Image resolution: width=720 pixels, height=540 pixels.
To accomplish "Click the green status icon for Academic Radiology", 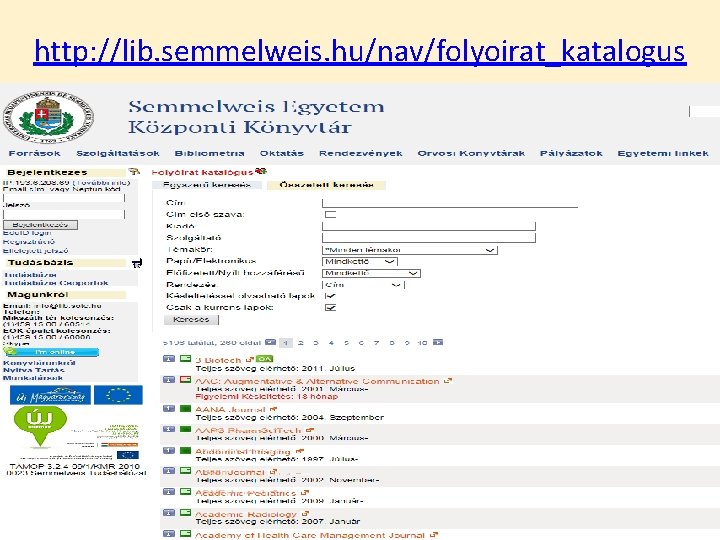I will [x=185, y=513].
